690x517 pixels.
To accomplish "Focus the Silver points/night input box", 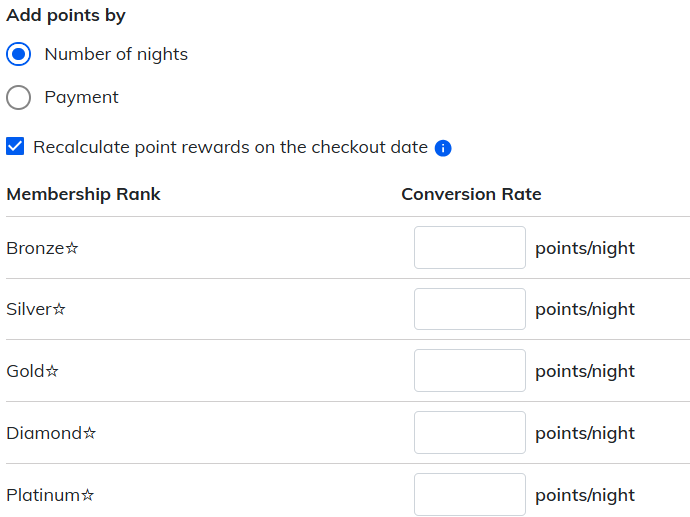I will pyautogui.click(x=469, y=309).
